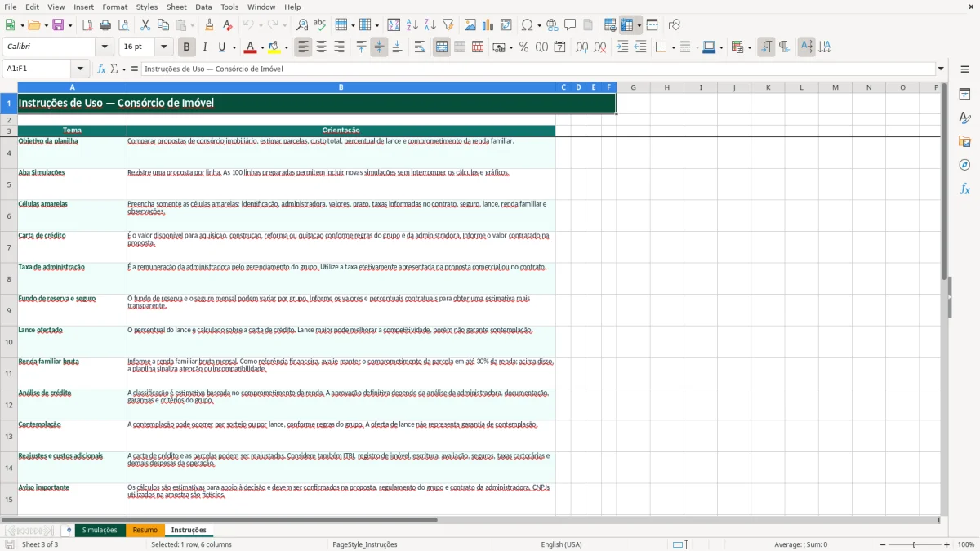
Task: Cut the selected cells
Action: point(145,25)
